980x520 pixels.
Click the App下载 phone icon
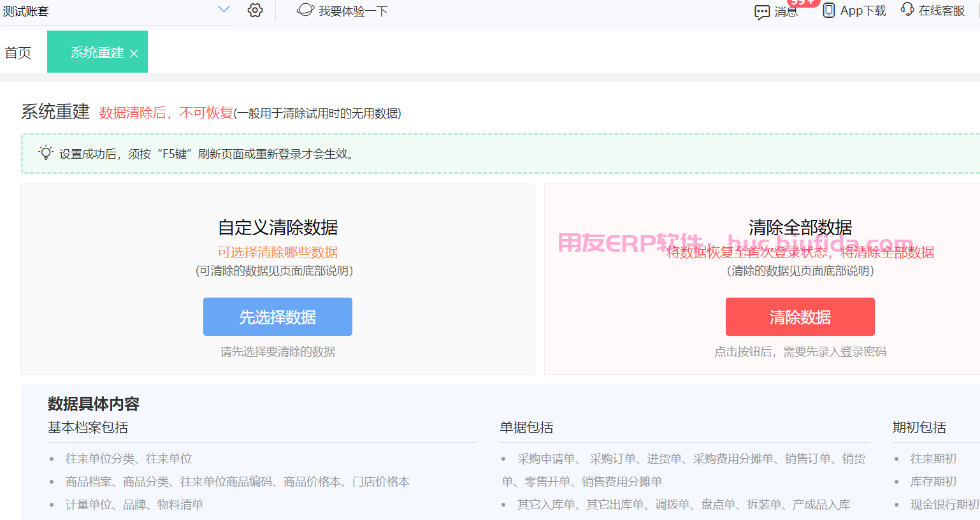pos(829,10)
